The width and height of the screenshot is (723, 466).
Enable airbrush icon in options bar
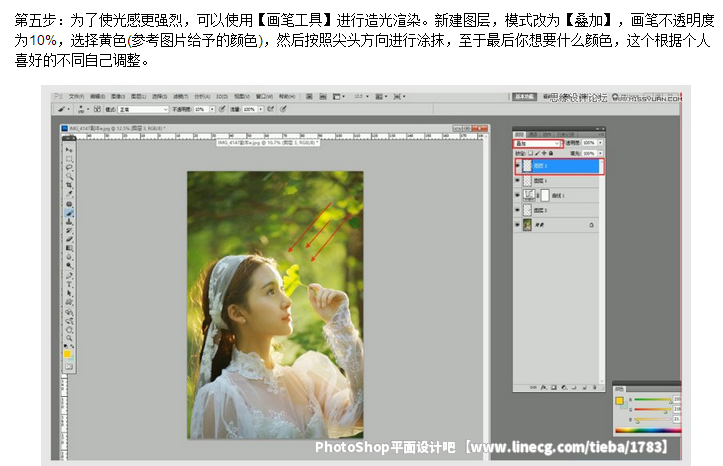271,109
